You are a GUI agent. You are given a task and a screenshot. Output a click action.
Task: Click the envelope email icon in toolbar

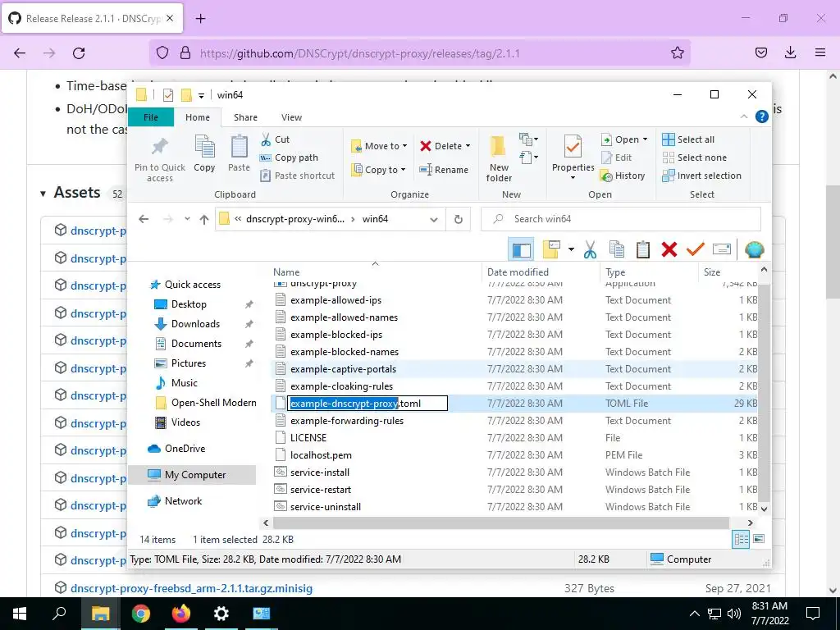(722, 249)
